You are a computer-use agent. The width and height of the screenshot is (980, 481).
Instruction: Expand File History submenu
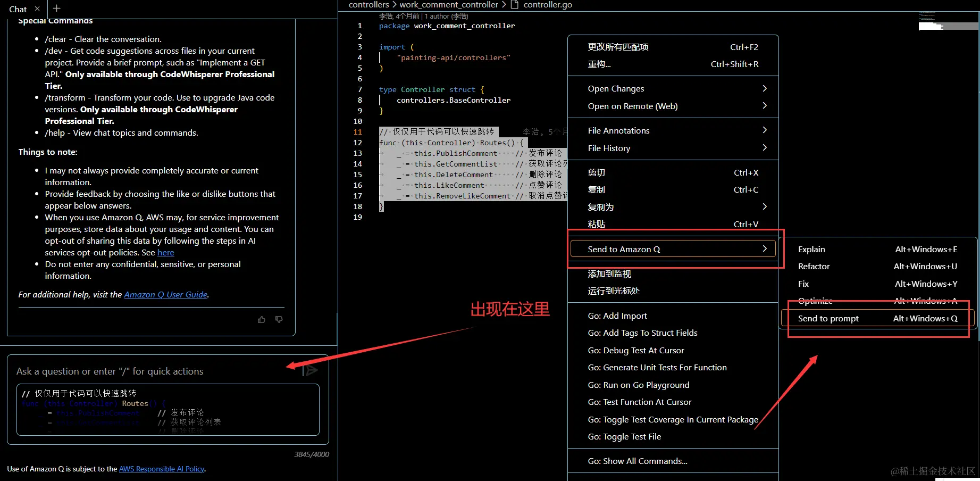(x=673, y=148)
